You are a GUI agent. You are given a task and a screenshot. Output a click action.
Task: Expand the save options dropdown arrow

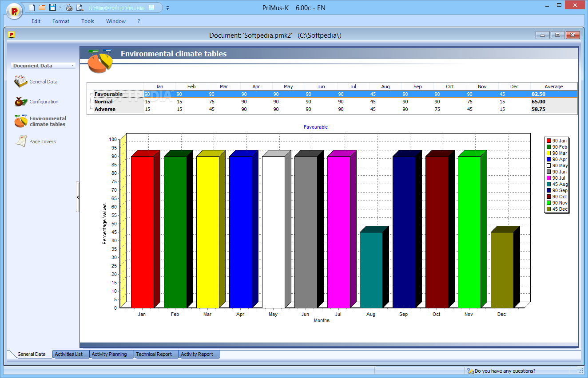point(60,8)
